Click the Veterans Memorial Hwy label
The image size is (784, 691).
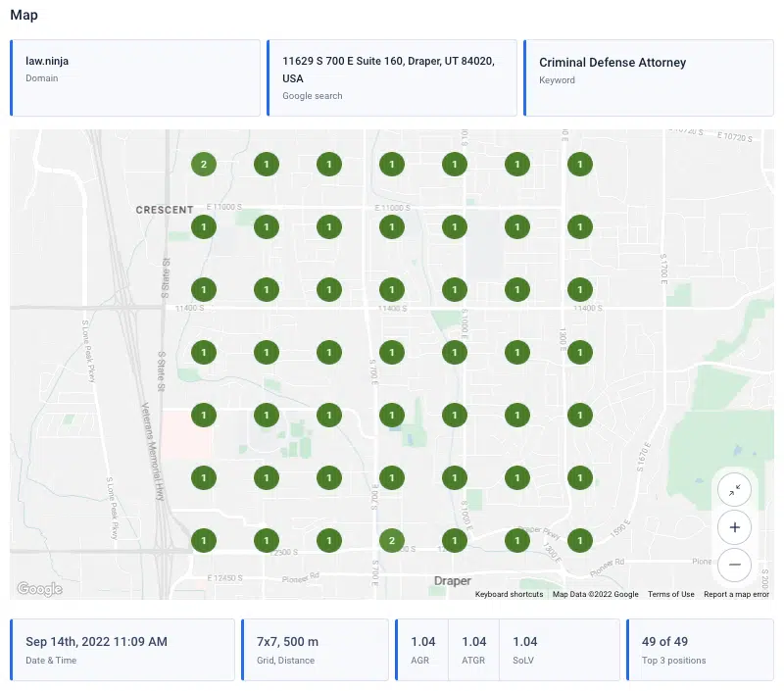(153, 451)
